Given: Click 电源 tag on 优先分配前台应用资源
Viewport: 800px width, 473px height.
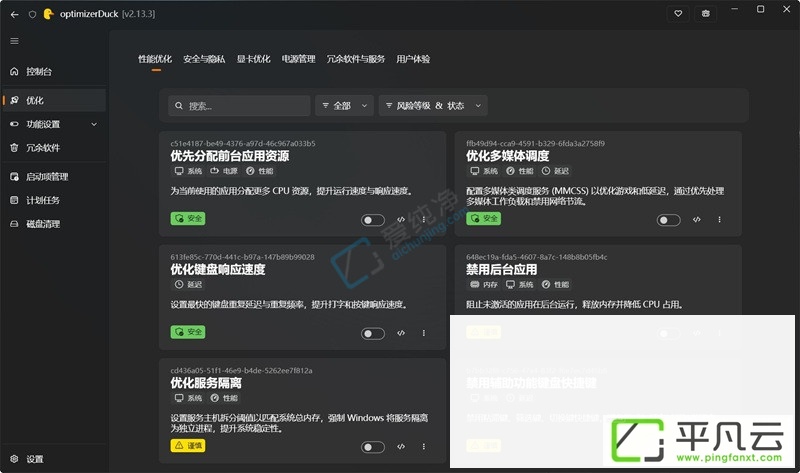Looking at the screenshot, I should click(224, 171).
